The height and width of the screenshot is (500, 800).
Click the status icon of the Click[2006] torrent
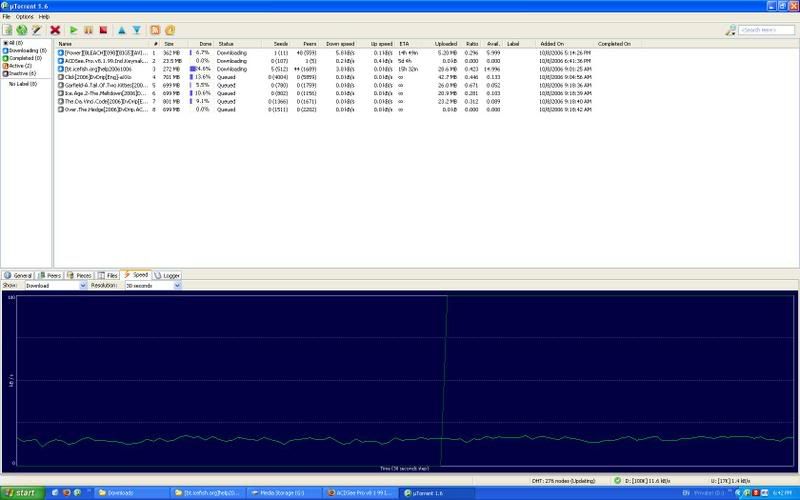[x=61, y=77]
